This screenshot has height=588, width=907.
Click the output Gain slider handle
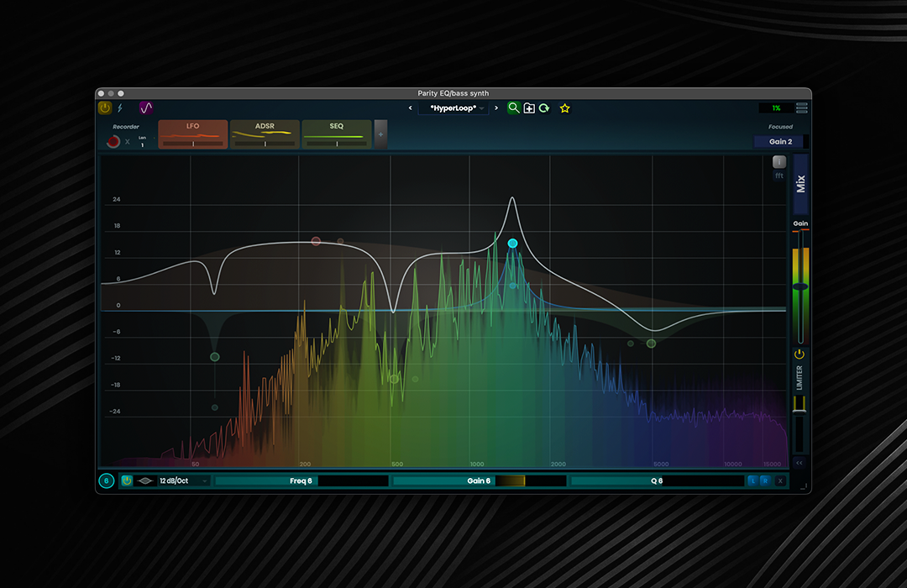pyautogui.click(x=800, y=287)
